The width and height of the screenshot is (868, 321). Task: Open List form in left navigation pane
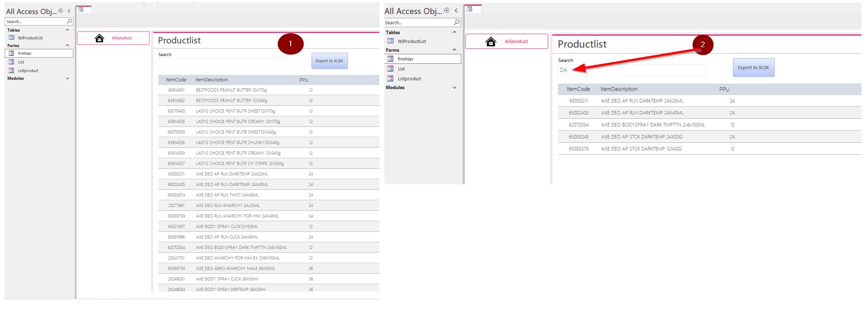click(21, 62)
